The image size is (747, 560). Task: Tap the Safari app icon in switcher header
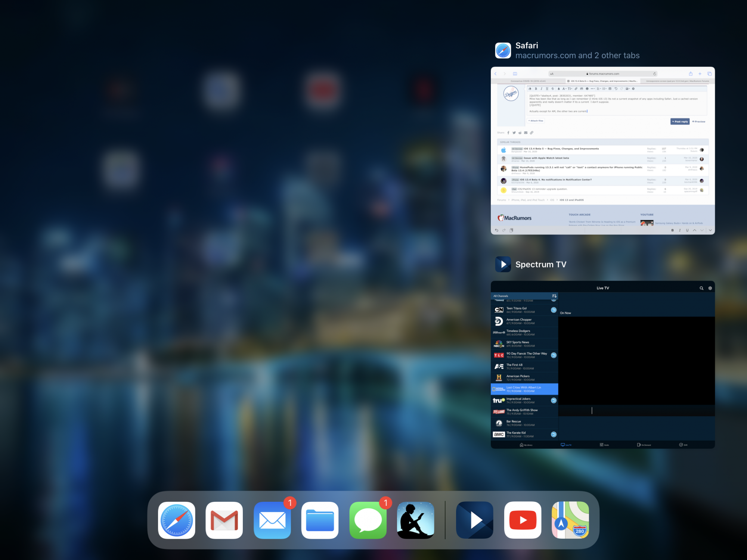tap(503, 50)
